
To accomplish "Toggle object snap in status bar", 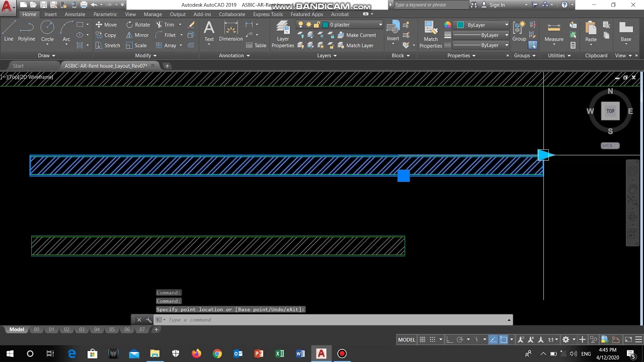I will (x=503, y=340).
